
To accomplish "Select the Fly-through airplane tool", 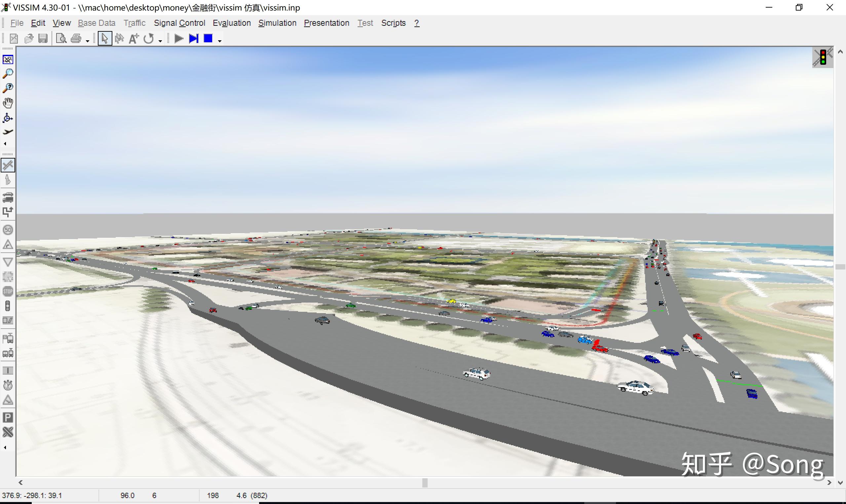I will coord(8,132).
